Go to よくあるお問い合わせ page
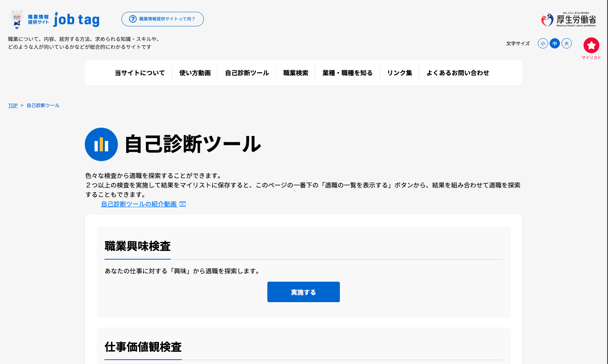 click(x=458, y=73)
